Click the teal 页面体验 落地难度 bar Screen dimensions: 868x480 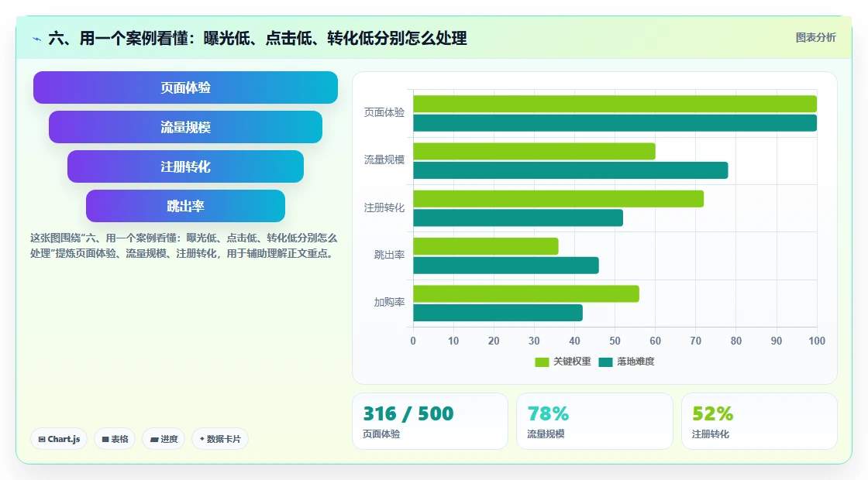(x=615, y=123)
